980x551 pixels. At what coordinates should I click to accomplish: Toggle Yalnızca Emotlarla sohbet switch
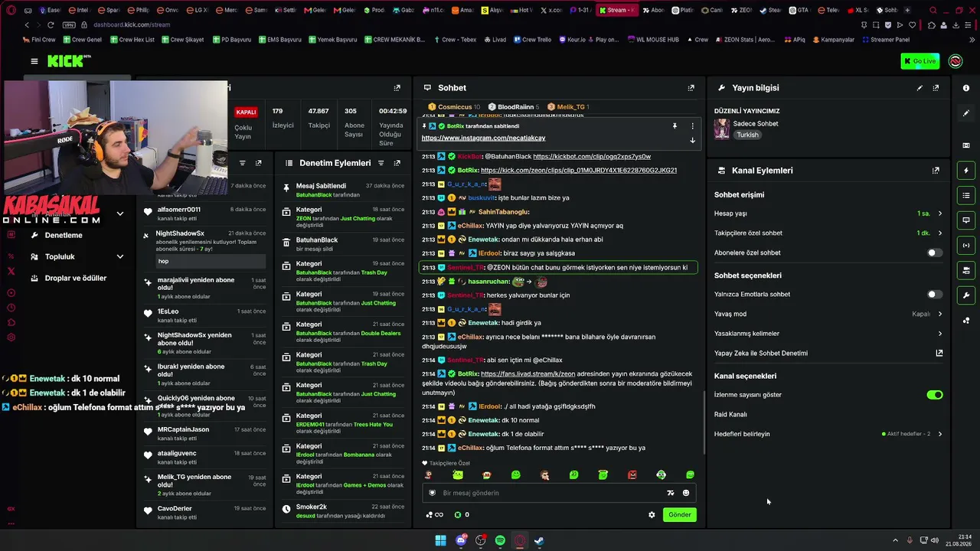point(935,294)
